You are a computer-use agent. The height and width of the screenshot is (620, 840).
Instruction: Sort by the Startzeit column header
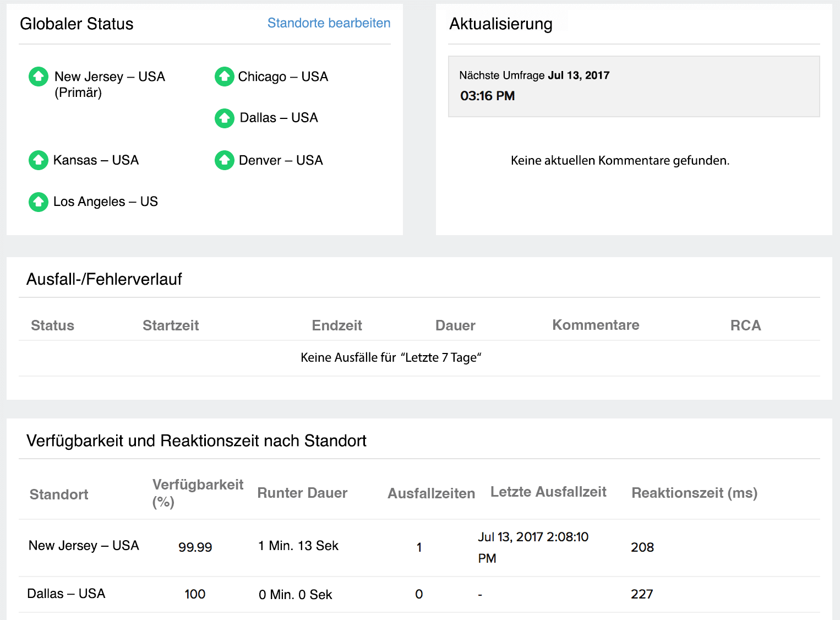[171, 325]
